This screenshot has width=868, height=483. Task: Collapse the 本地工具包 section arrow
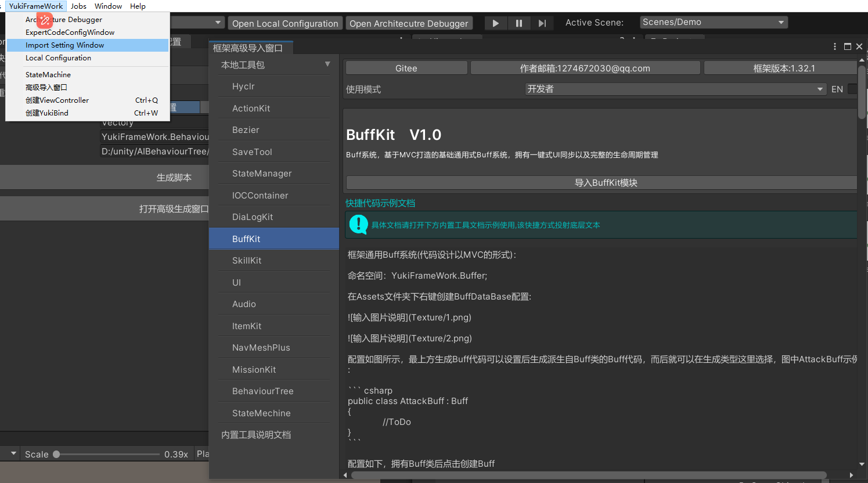coord(327,64)
